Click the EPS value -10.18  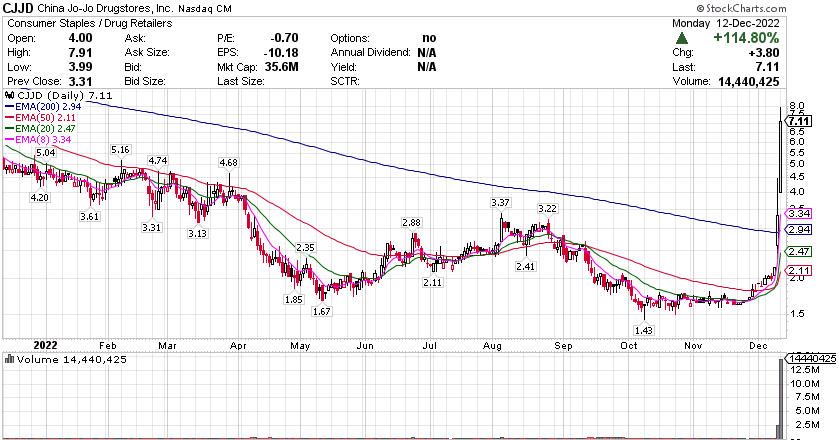(x=281, y=52)
